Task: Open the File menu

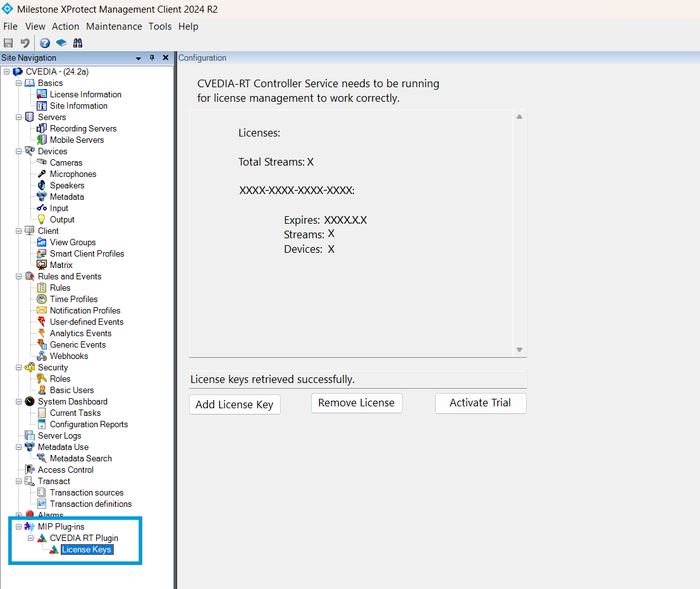Action: (10, 27)
